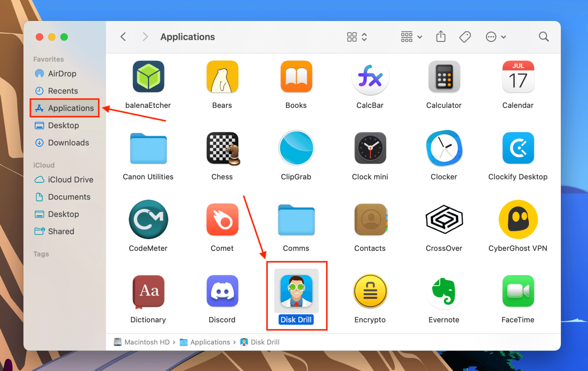Open Desktop under iCloud
The width and height of the screenshot is (588, 371).
click(57, 214)
